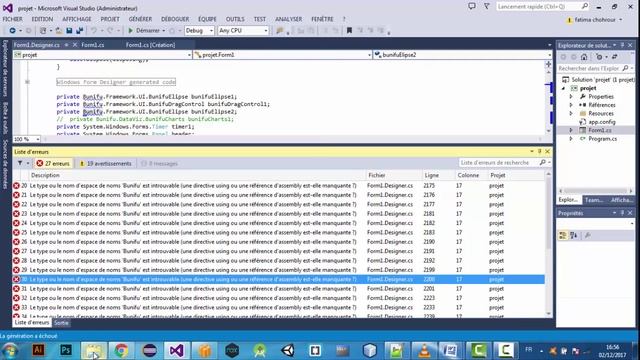Open Photoshop from the taskbar
The width and height of the screenshot is (640, 360).
pos(66,350)
